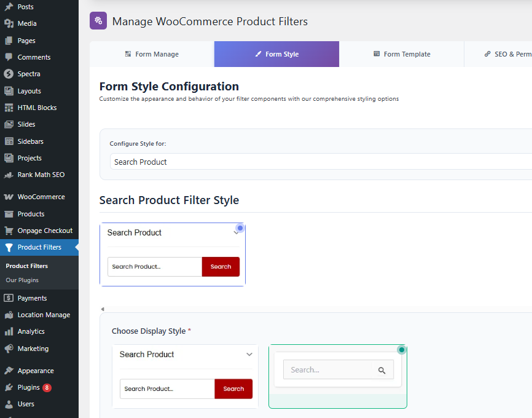Open the SEO & Perm tab
This screenshot has width=532, height=418.
pyautogui.click(x=498, y=54)
